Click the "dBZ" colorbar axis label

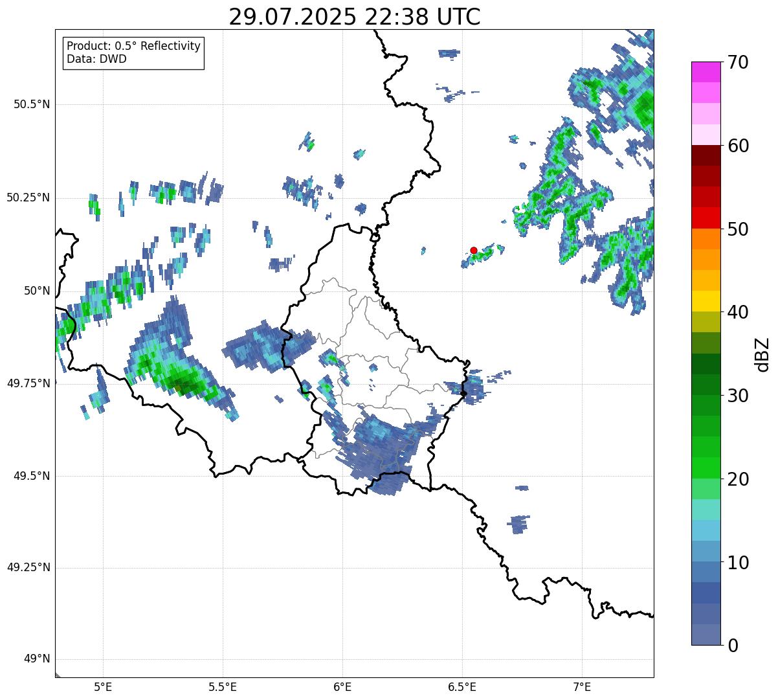(x=762, y=354)
